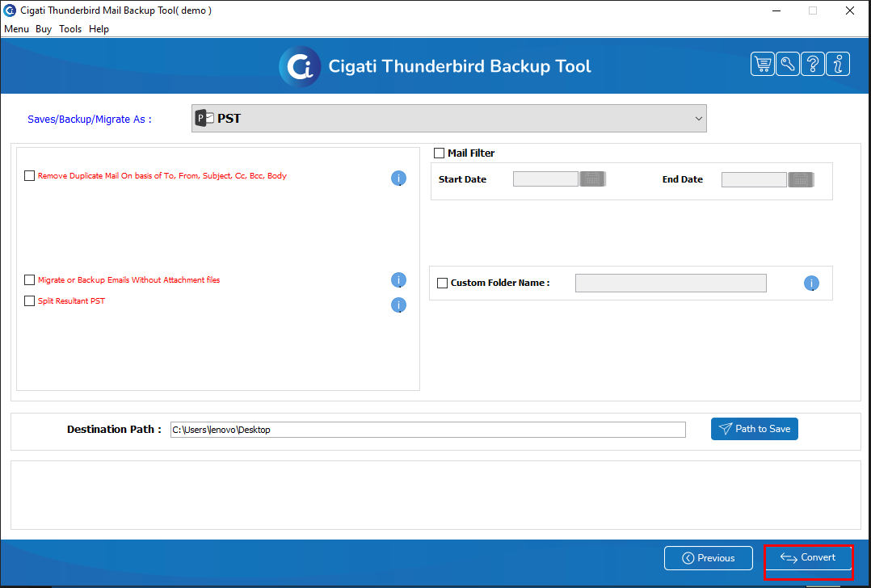Viewport: 871px width, 588px height.
Task: Show info for Custom Folder Name option
Action: (811, 283)
